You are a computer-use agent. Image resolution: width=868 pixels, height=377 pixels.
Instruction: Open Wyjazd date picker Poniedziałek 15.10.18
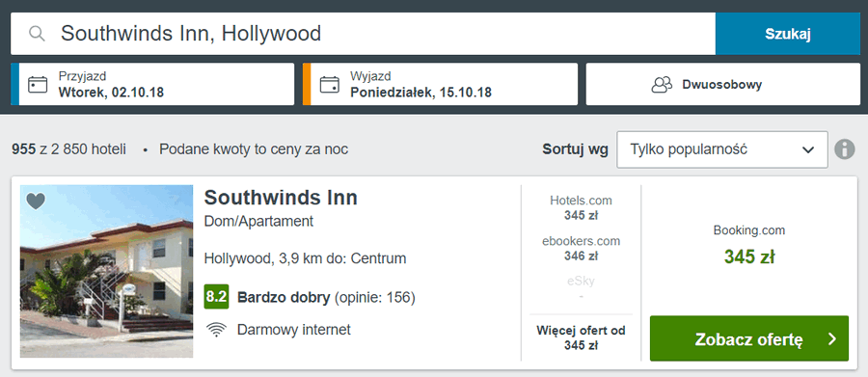(440, 84)
